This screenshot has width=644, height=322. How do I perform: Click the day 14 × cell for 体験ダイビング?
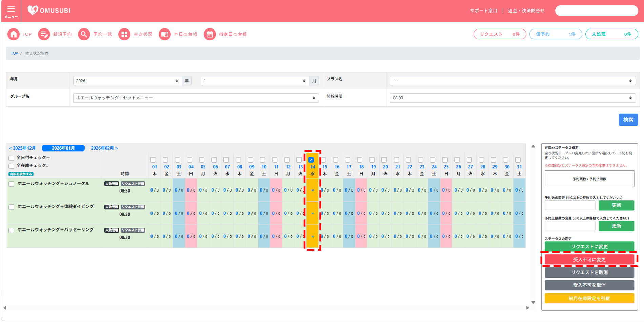pos(313,214)
